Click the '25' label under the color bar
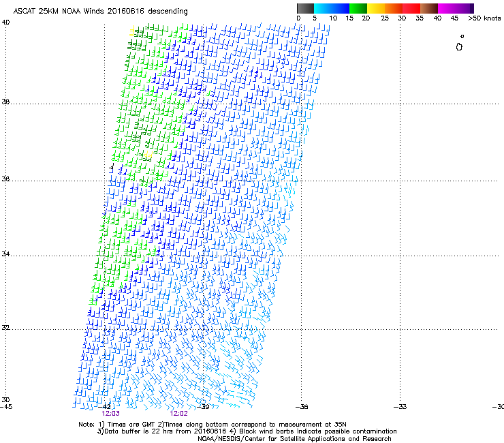The height and width of the screenshot is (443, 504). pos(385,18)
